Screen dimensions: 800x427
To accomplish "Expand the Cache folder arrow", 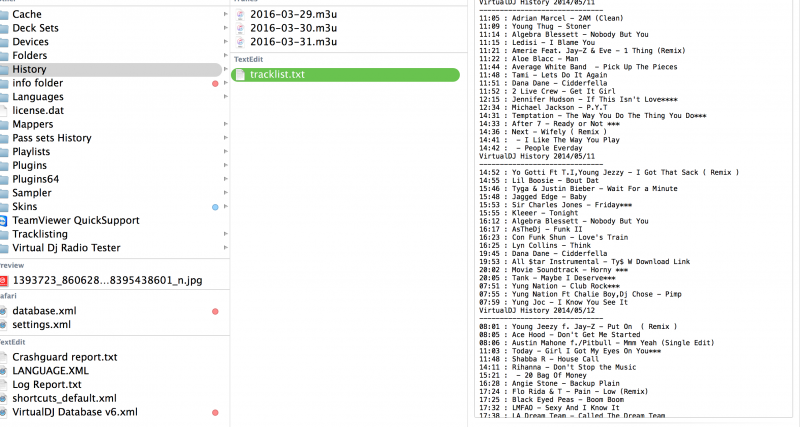I will click(x=226, y=14).
